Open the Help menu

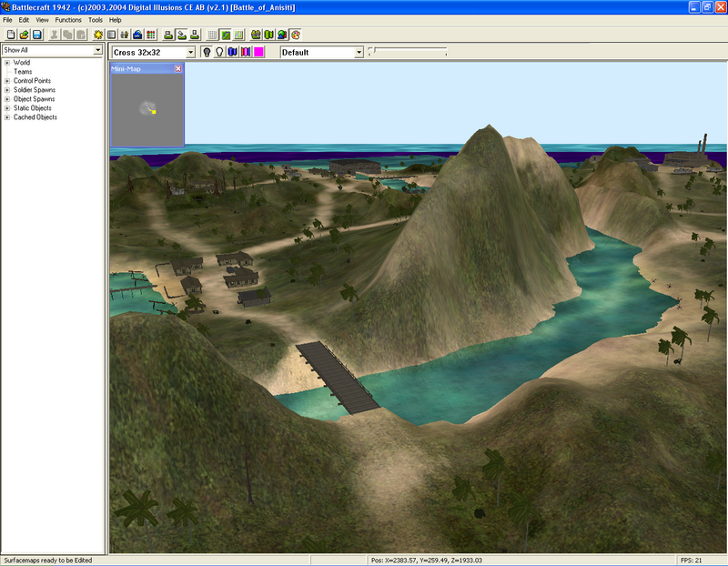pyautogui.click(x=116, y=20)
